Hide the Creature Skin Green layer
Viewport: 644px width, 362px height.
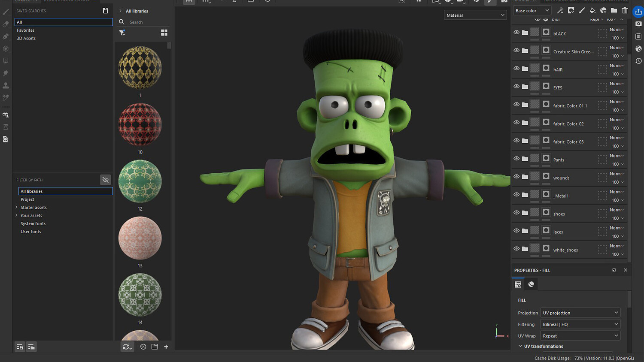pos(516,50)
